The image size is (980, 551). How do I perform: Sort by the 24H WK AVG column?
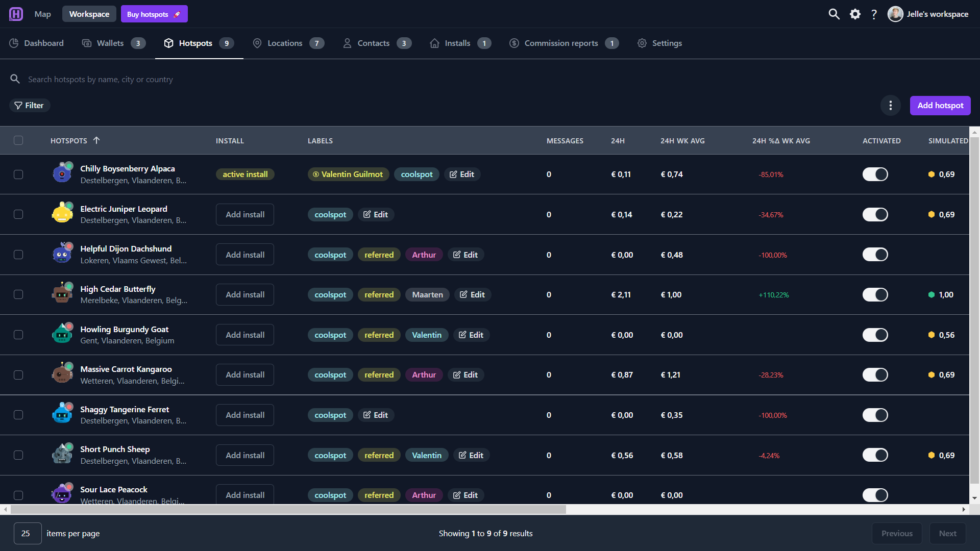pos(682,141)
